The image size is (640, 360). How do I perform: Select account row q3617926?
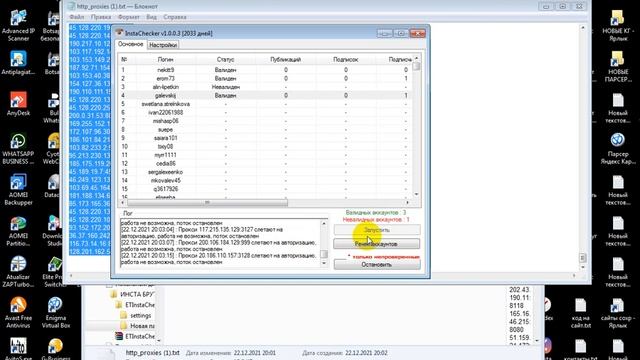point(265,189)
